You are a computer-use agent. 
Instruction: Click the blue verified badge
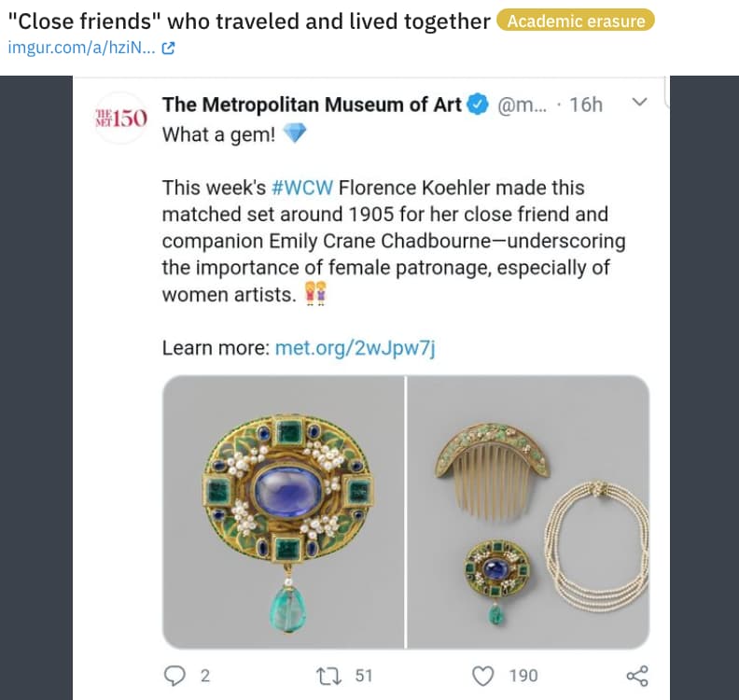coord(478,105)
